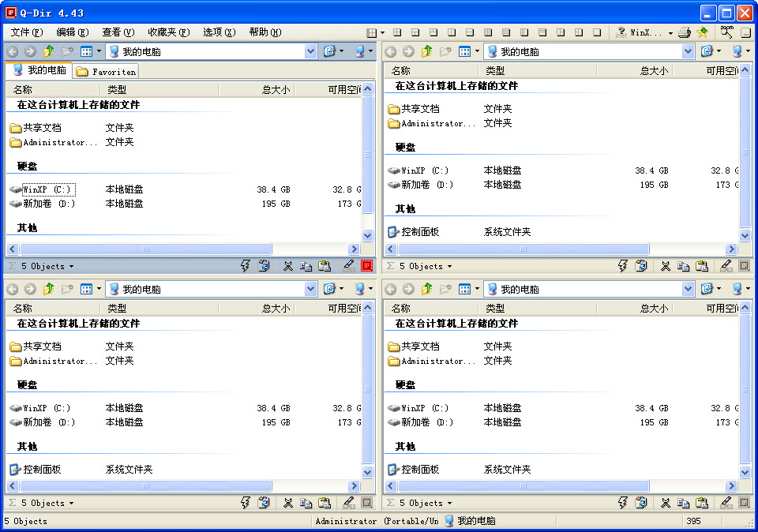
Task: Click the Forward arrow in the upper-right pane
Action: pos(408,51)
